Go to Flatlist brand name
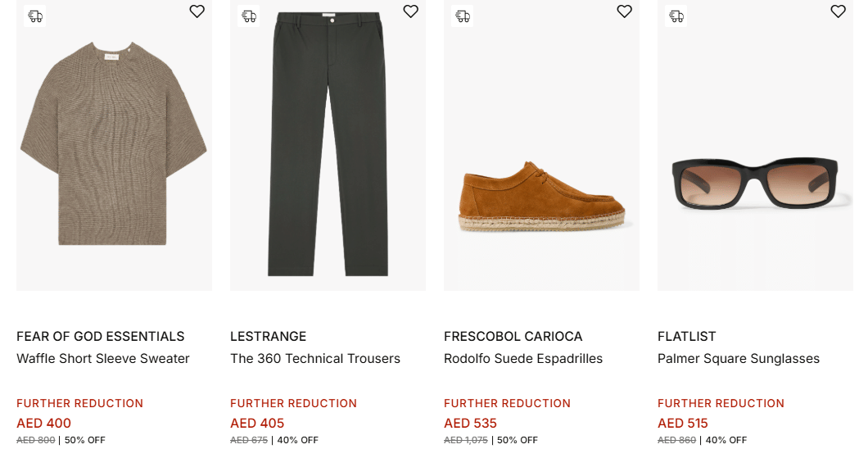The width and height of the screenshot is (868, 458). tap(686, 337)
